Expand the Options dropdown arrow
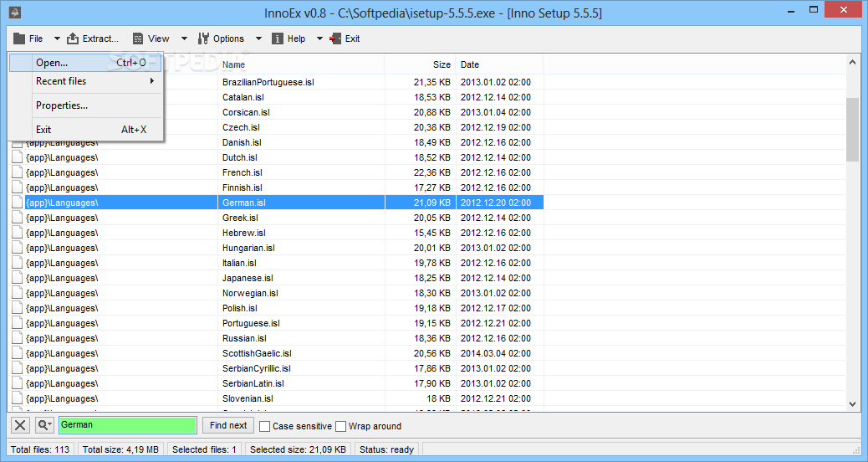 (258, 38)
